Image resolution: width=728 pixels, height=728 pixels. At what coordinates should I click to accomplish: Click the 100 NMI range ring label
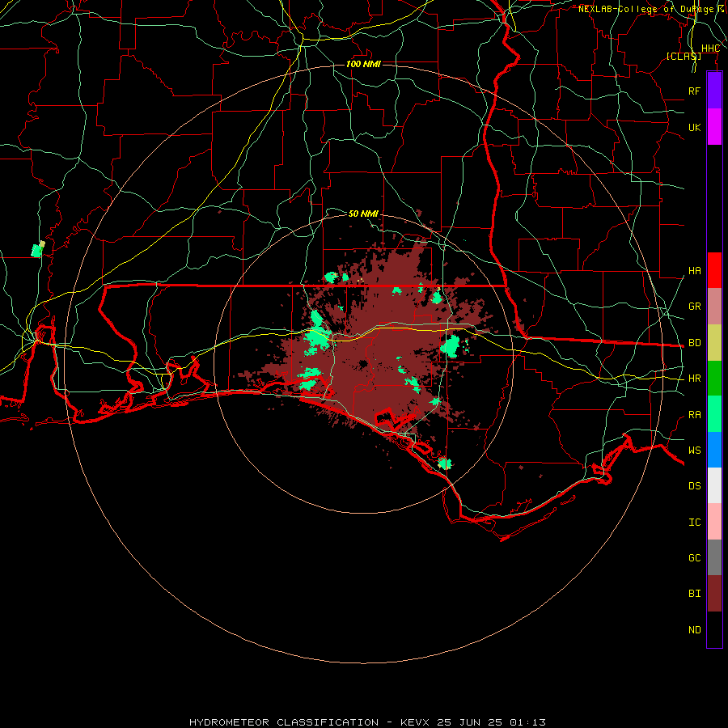pyautogui.click(x=363, y=64)
